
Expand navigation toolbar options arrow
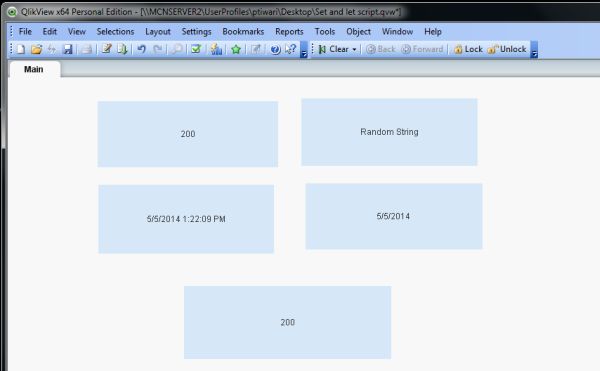click(x=534, y=49)
